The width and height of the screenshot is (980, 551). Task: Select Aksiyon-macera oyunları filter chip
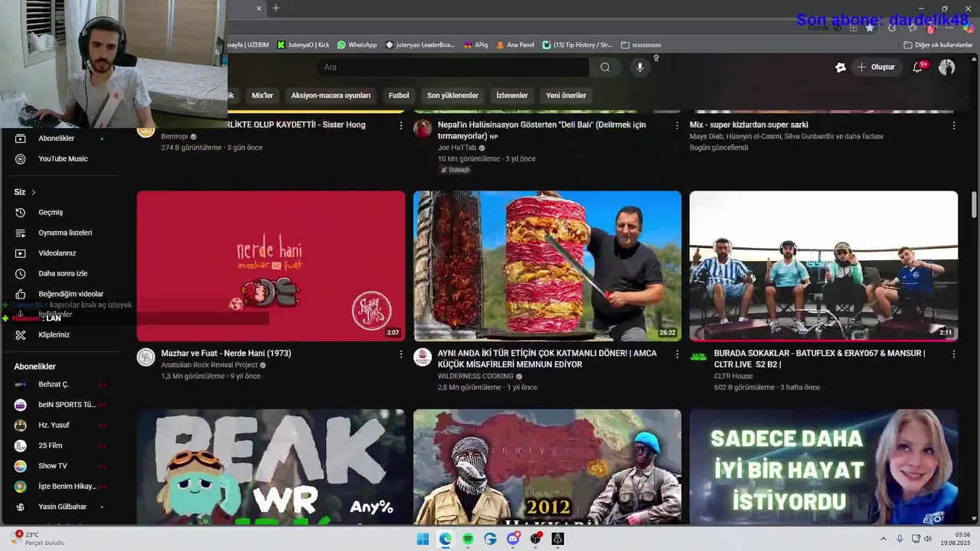click(331, 96)
